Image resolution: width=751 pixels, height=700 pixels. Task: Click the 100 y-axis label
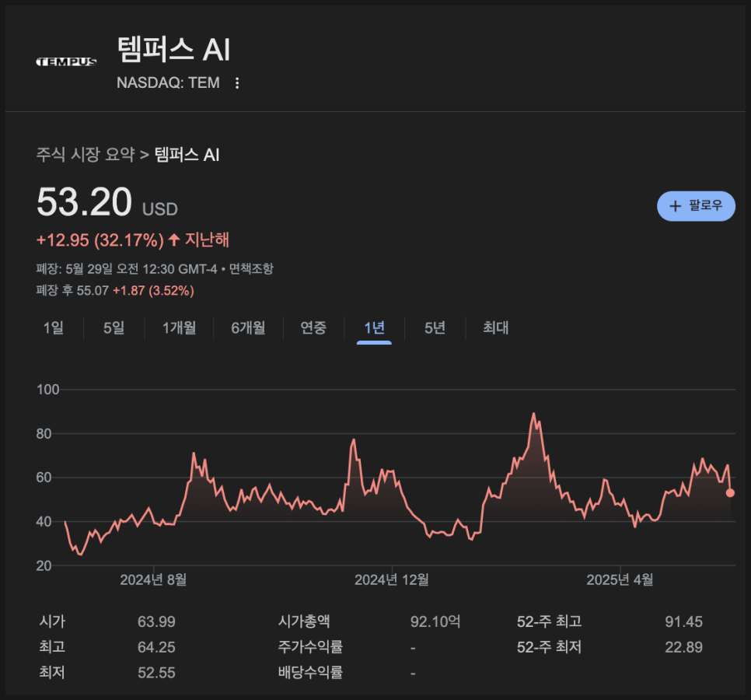[x=48, y=390]
